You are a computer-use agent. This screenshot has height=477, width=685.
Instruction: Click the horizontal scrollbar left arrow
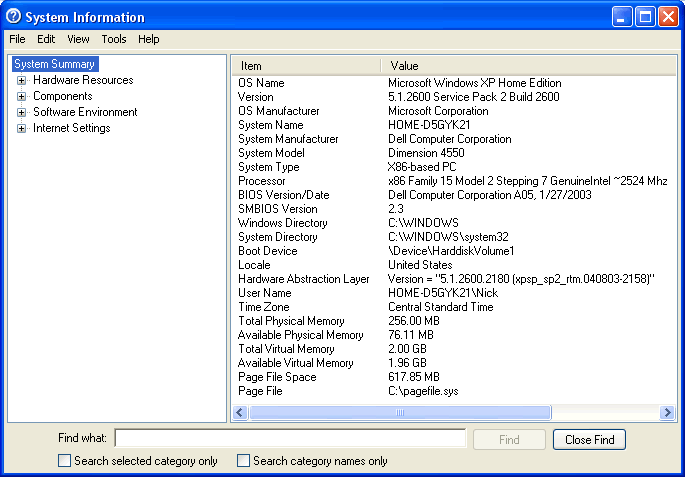240,412
